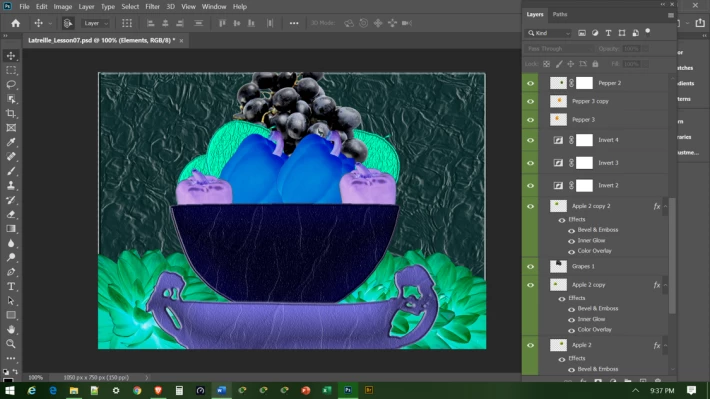Hide the Grapes 1 layer

[530, 267]
